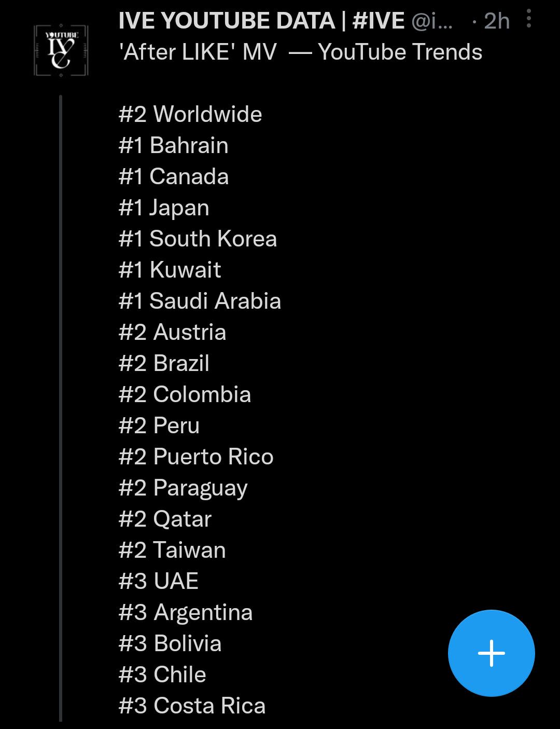The width and height of the screenshot is (560, 729).
Task: Tap the #1 Bahrain entry
Action: click(x=174, y=145)
